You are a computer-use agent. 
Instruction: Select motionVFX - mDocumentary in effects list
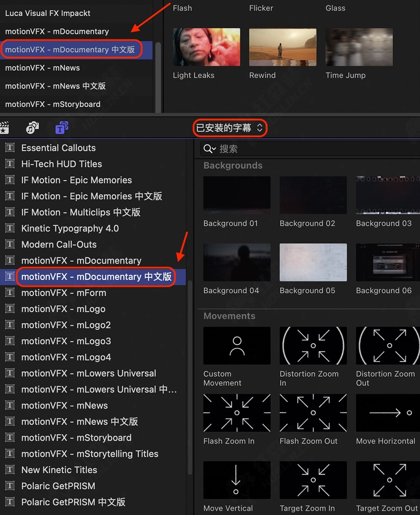coord(57,31)
